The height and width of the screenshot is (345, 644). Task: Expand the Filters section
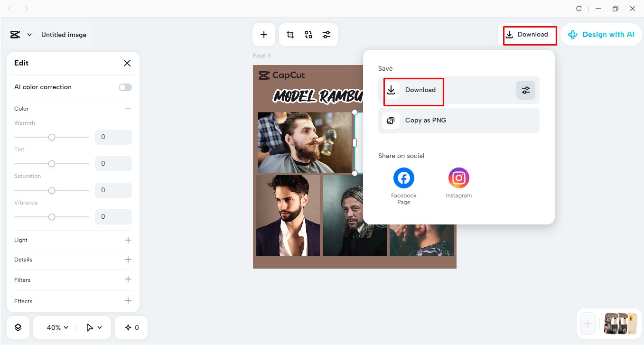pos(128,280)
